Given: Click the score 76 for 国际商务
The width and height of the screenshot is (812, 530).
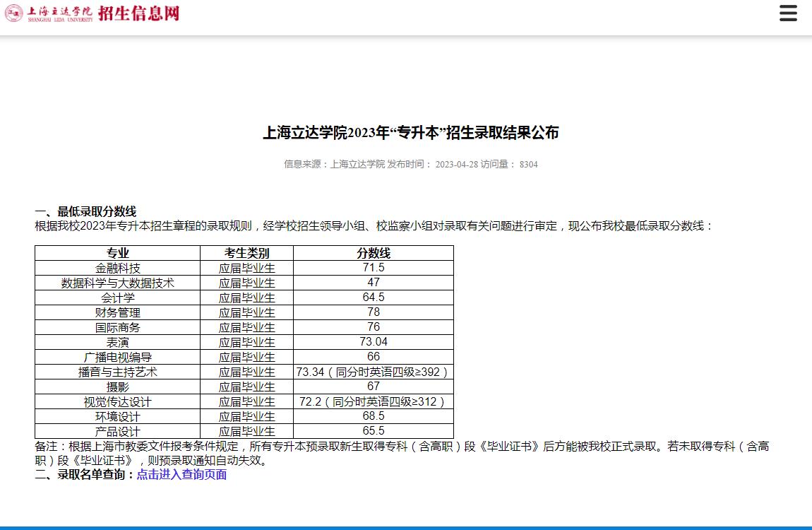Looking at the screenshot, I should (x=374, y=327).
